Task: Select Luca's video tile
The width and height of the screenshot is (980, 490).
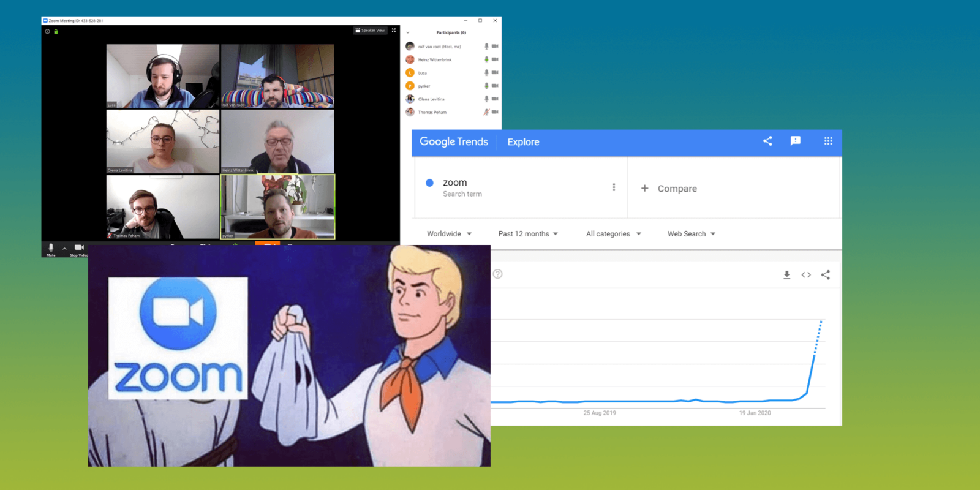Action: coord(162,76)
